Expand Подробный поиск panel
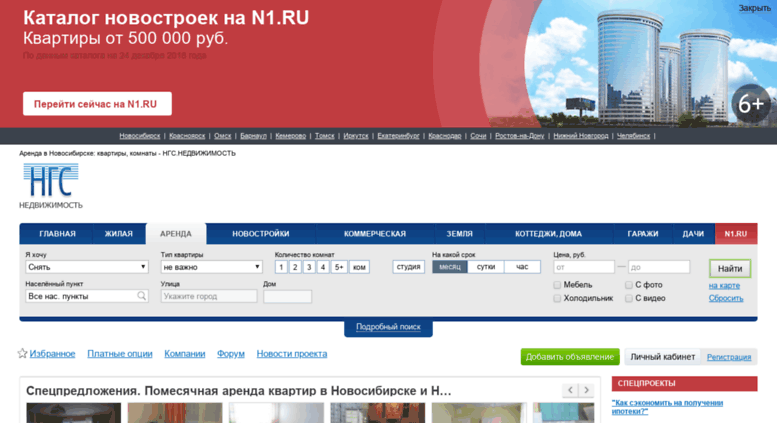The width and height of the screenshot is (777, 423). [388, 327]
